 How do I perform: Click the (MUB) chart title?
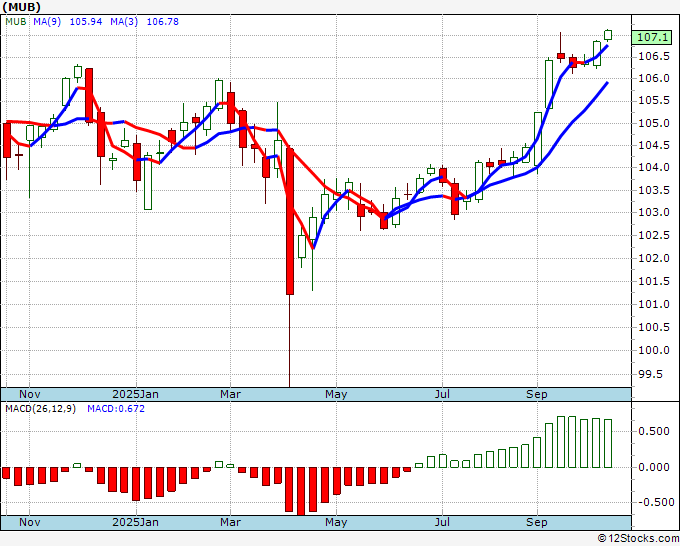(x=22, y=7)
